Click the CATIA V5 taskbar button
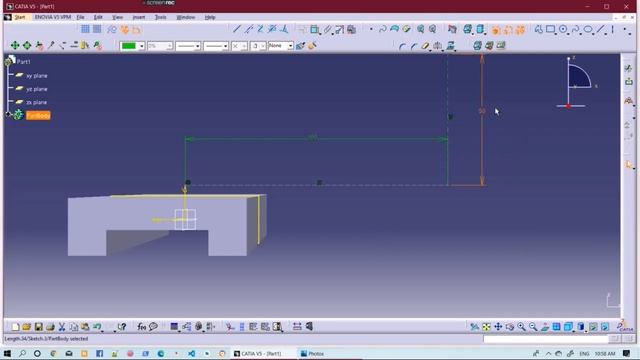 coord(258,353)
